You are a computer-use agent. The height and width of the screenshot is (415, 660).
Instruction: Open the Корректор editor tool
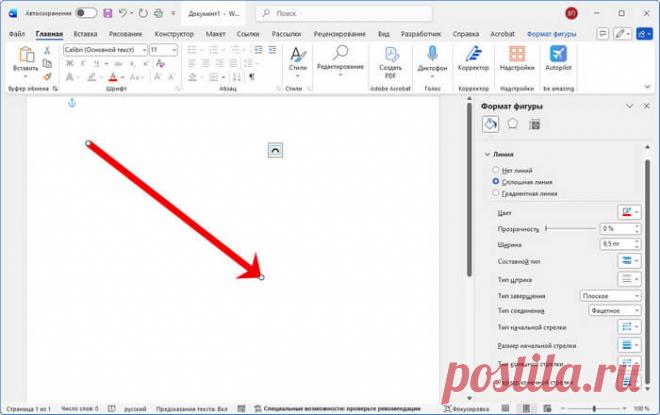pyautogui.click(x=473, y=55)
